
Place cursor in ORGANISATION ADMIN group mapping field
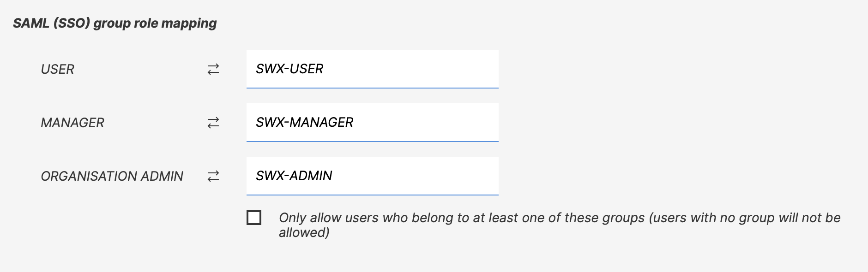(x=416, y=176)
